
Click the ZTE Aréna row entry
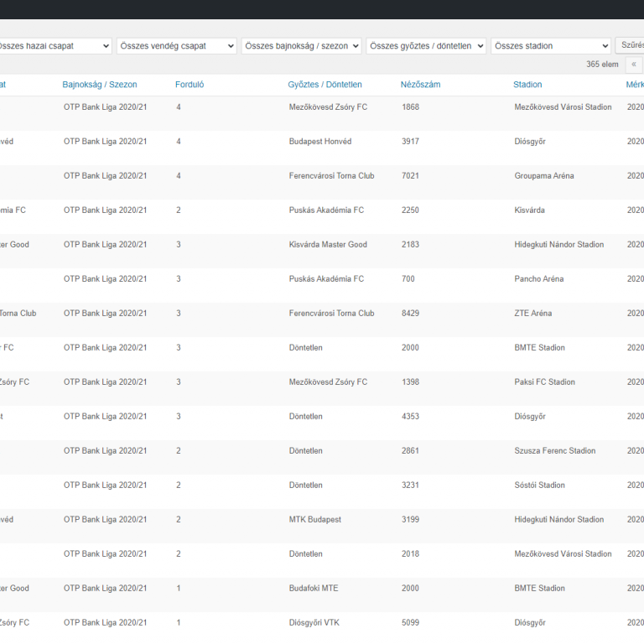point(533,314)
